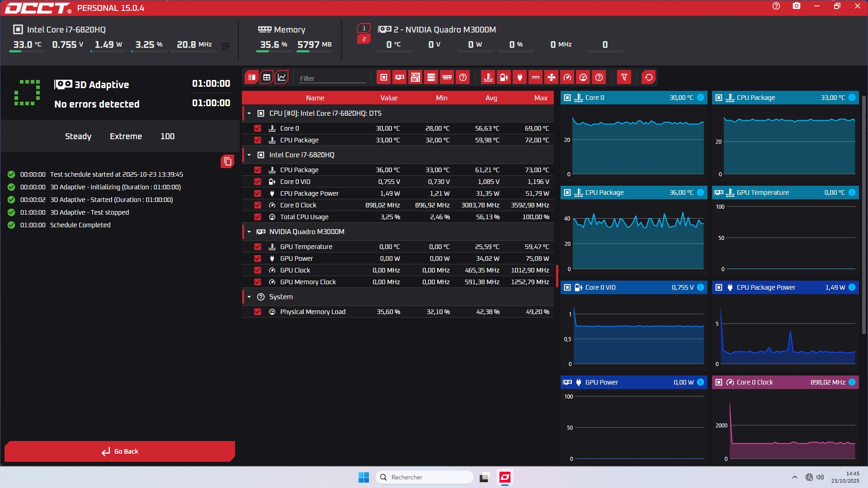868x488 pixels.
Task: Click the motherboard hardware filter icon
Action: pos(415,77)
